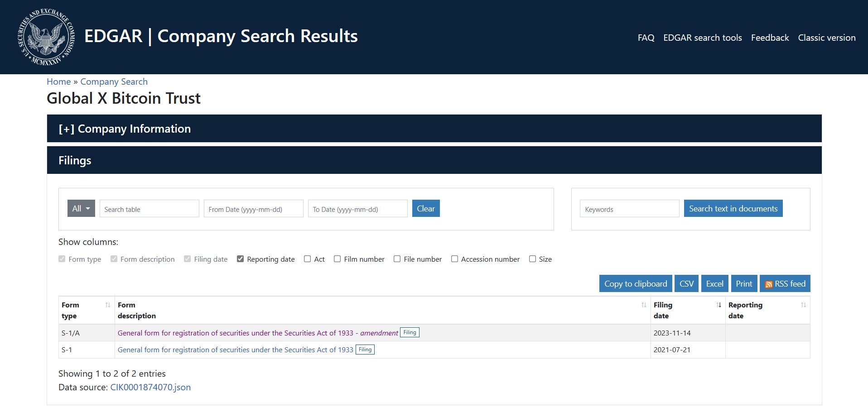Screen dimensions: 868x412
Task: Open EDGAR search tools
Action: click(x=703, y=38)
